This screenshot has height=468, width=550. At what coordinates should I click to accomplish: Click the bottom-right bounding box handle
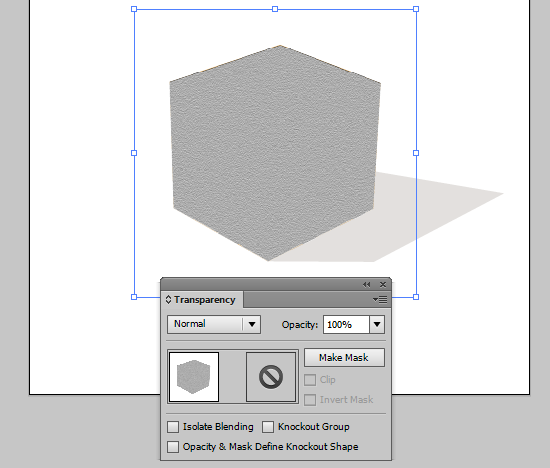(x=416, y=297)
